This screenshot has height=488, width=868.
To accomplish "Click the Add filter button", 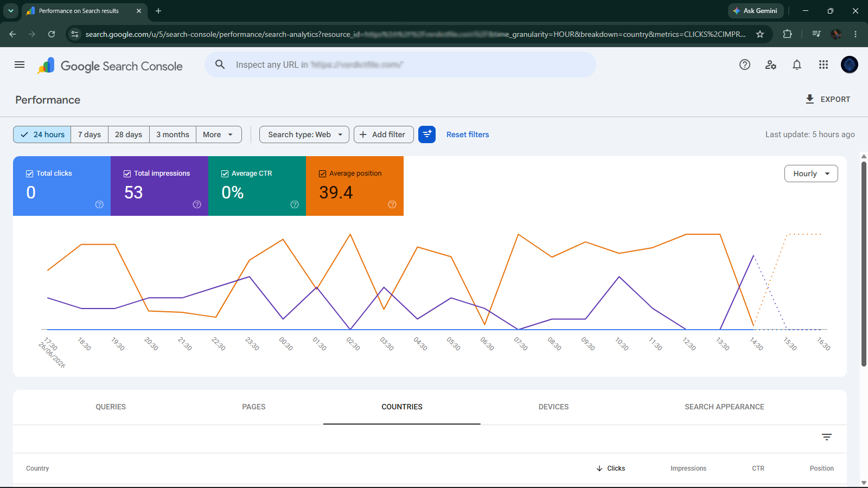I will point(384,134).
